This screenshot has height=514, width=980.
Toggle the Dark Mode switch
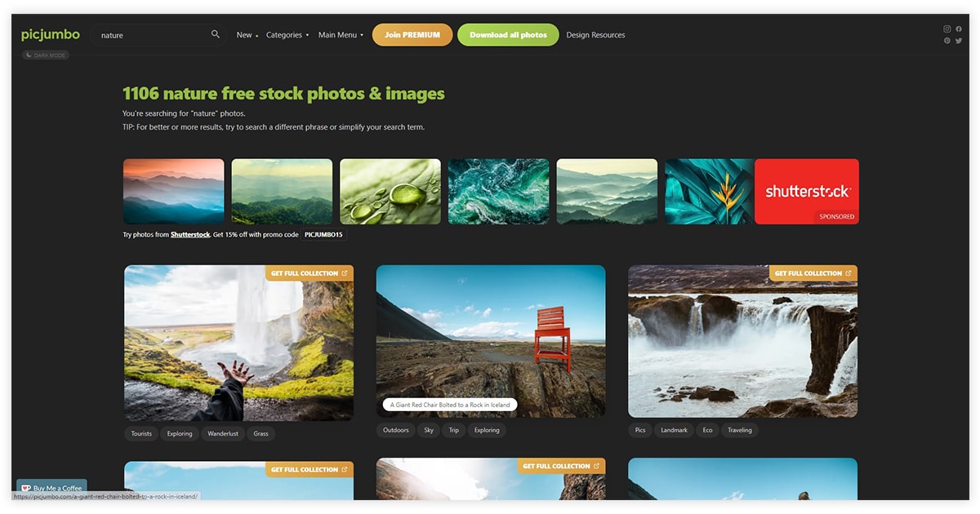pos(46,55)
